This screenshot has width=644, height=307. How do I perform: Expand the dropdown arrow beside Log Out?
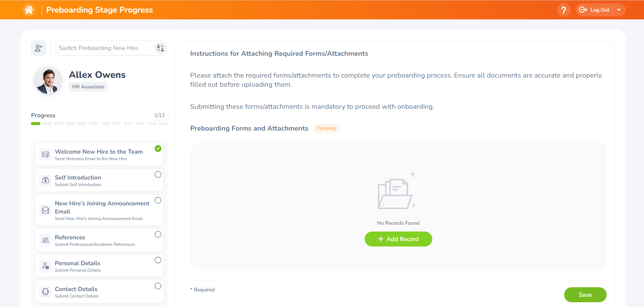(619, 10)
